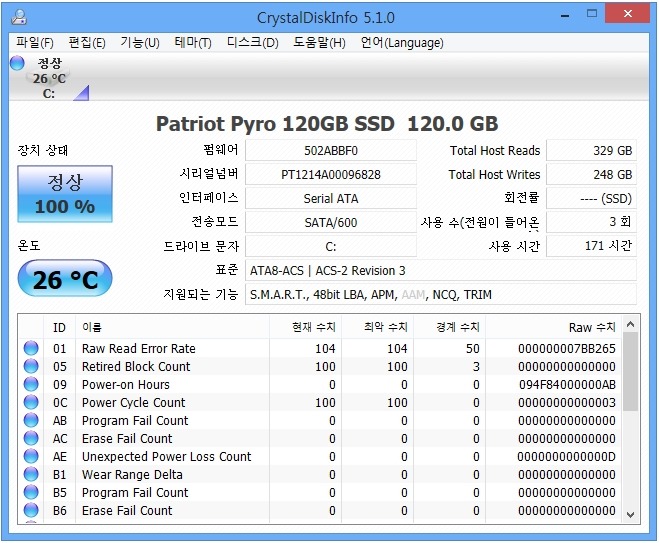
Task: Select the Unexpected Power Loss Count row name
Action: (x=166, y=456)
